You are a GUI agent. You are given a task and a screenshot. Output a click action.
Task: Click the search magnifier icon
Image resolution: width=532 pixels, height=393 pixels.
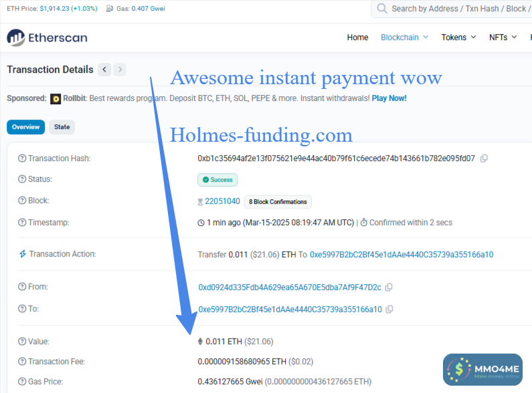pos(382,9)
